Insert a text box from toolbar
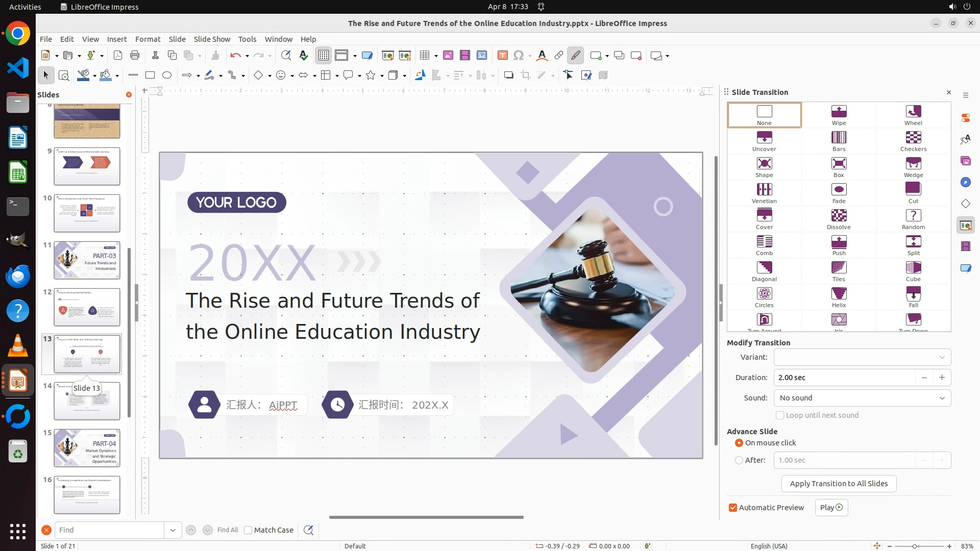The image size is (980, 551). (x=502, y=56)
